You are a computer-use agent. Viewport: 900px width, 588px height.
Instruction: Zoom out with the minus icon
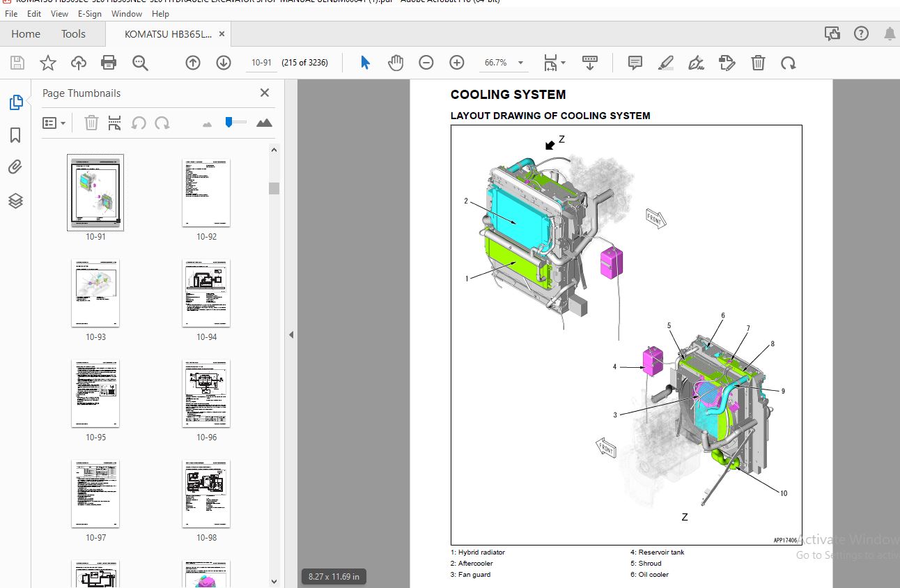click(x=426, y=63)
